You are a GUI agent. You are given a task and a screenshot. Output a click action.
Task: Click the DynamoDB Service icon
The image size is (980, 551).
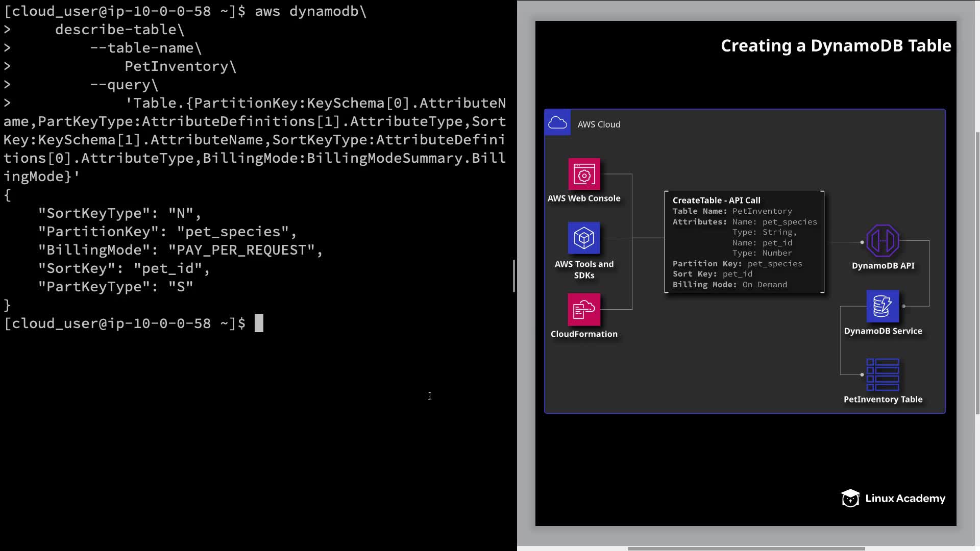pos(883,306)
